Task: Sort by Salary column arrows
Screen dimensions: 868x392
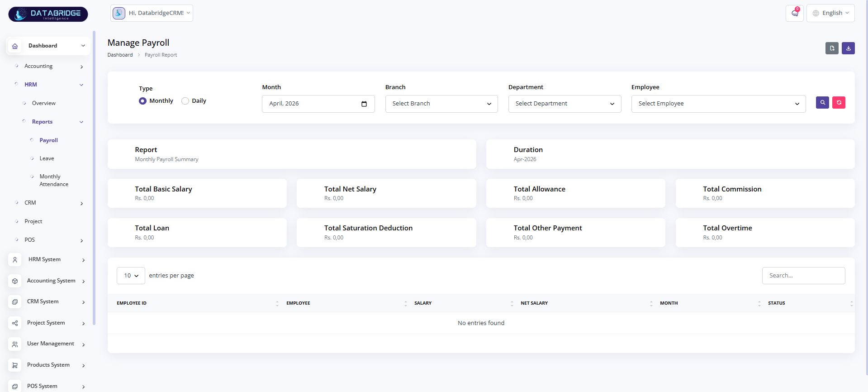Action: coord(512,303)
